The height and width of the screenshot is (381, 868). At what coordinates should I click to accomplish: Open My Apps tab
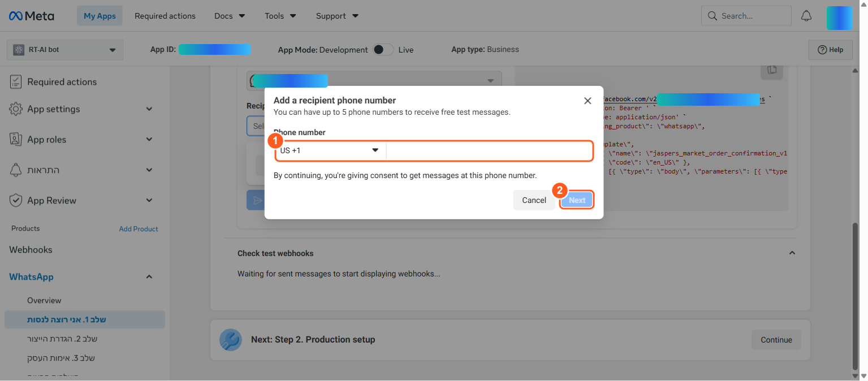coord(100,16)
